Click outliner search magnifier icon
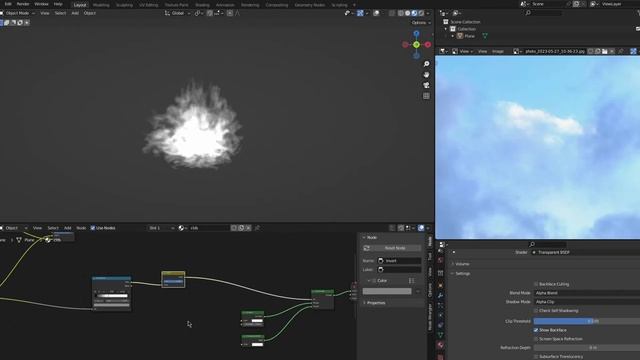The width and height of the screenshot is (640, 360). pyautogui.click(x=528, y=13)
